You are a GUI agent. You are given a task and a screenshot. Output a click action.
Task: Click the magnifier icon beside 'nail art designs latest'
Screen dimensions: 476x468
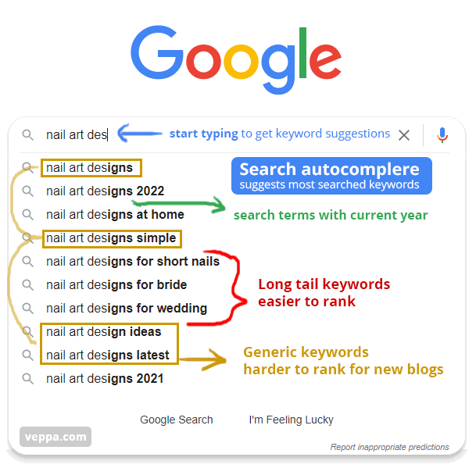pos(28,355)
